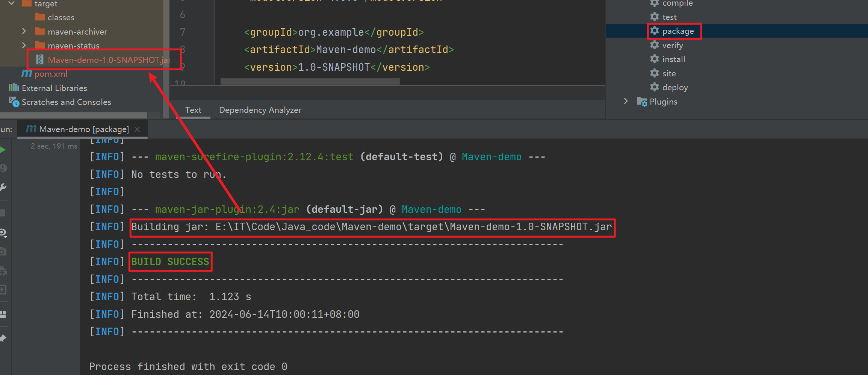The image size is (868, 375).
Task: Click the artifactId Maven-demo line
Action: (349, 50)
